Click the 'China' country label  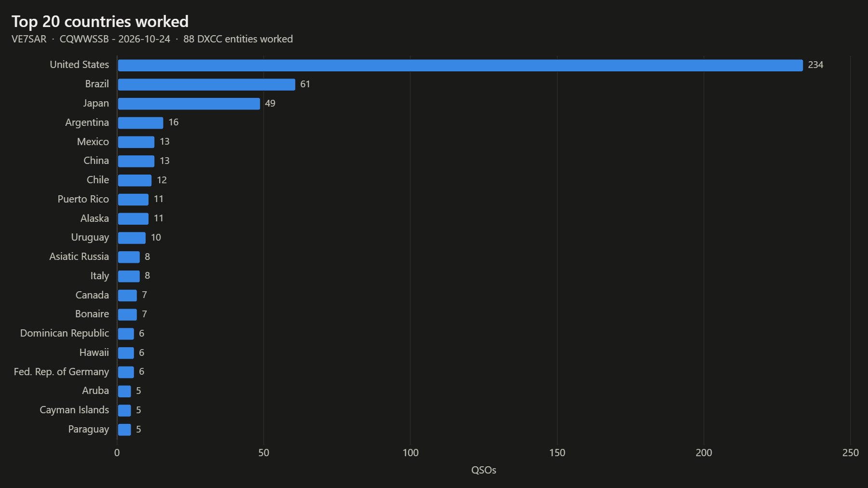[96, 161]
